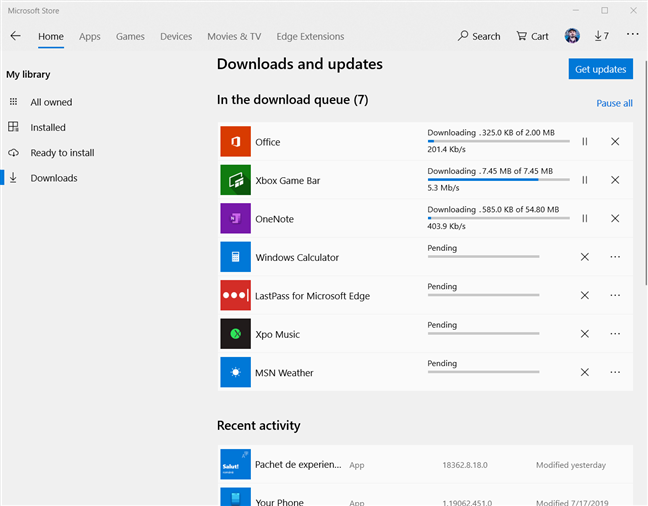This screenshot has height=506, width=648.
Task: Open the downloads indicator showing 7
Action: 602,36
